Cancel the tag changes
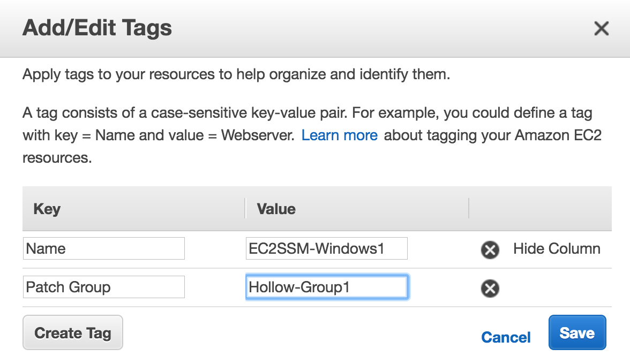630x364 pixels. [x=506, y=337]
